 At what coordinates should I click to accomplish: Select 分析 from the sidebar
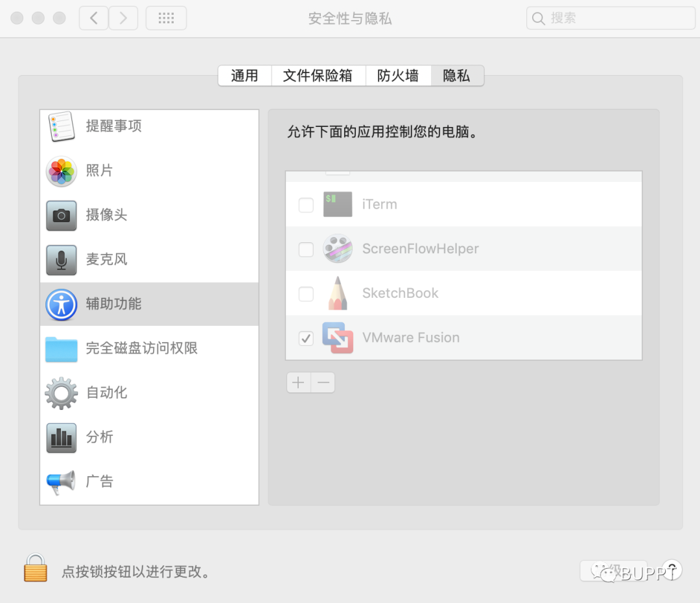(99, 437)
